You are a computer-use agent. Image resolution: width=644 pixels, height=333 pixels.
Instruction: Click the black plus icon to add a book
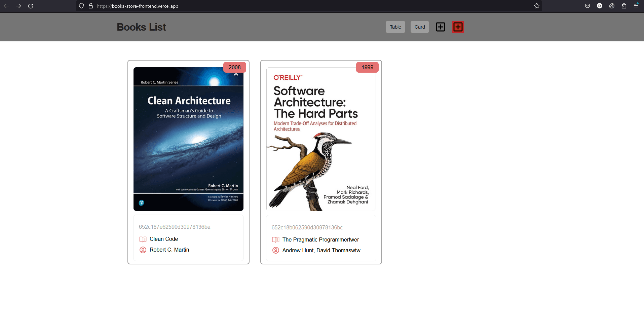(441, 27)
